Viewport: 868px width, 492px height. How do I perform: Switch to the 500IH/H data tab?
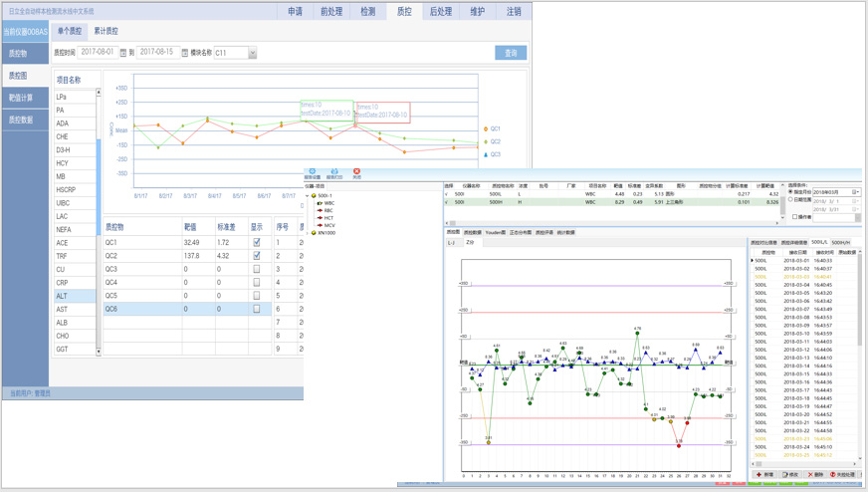point(840,242)
